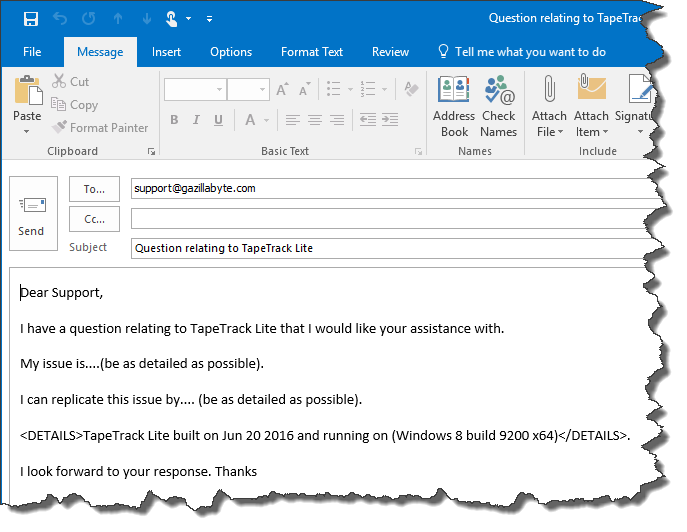
Task: Click the Cc... button
Action: click(x=94, y=219)
